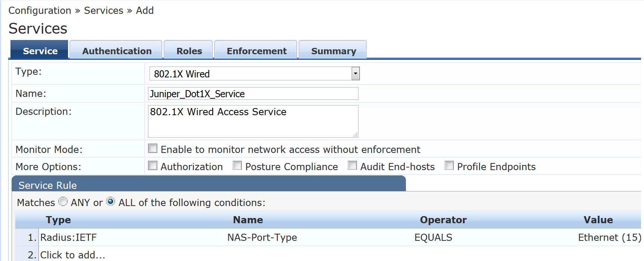
Task: Switch to the Authentication tab
Action: (x=117, y=51)
